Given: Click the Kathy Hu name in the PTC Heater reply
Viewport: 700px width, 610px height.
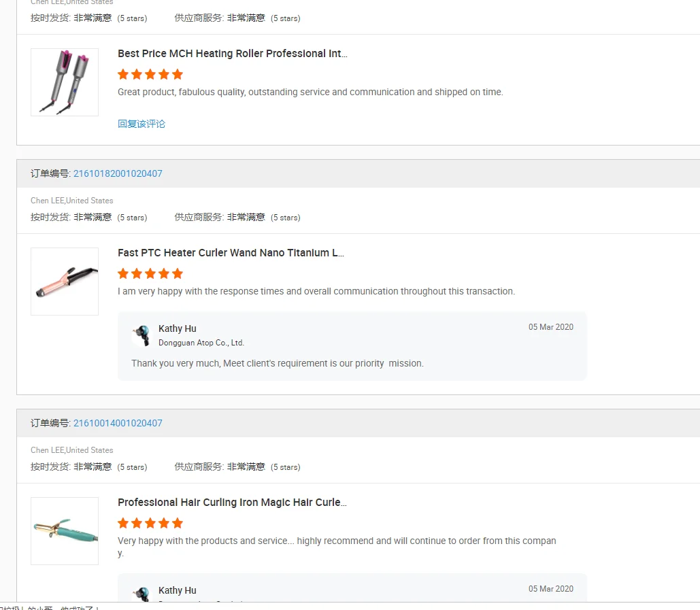Looking at the screenshot, I should (x=178, y=328).
